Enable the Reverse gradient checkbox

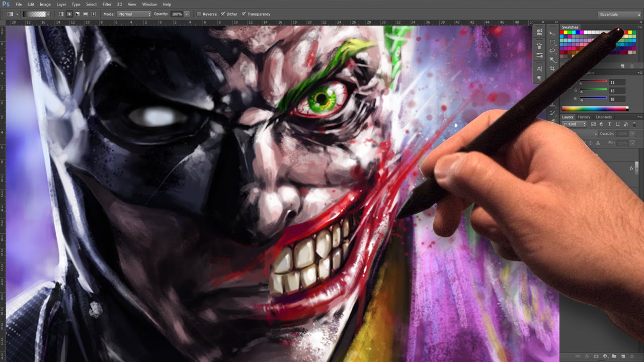pos(198,14)
